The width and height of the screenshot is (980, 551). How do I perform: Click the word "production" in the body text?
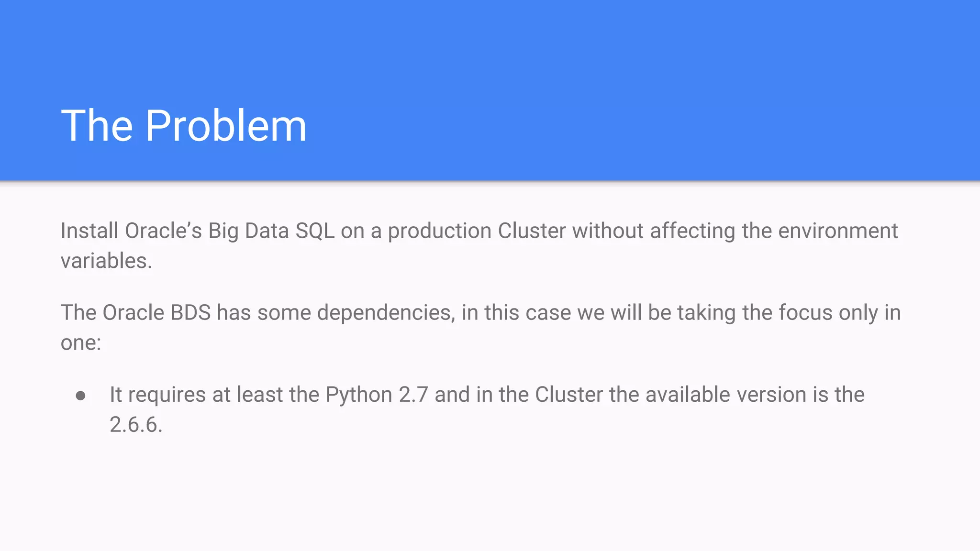[439, 231]
